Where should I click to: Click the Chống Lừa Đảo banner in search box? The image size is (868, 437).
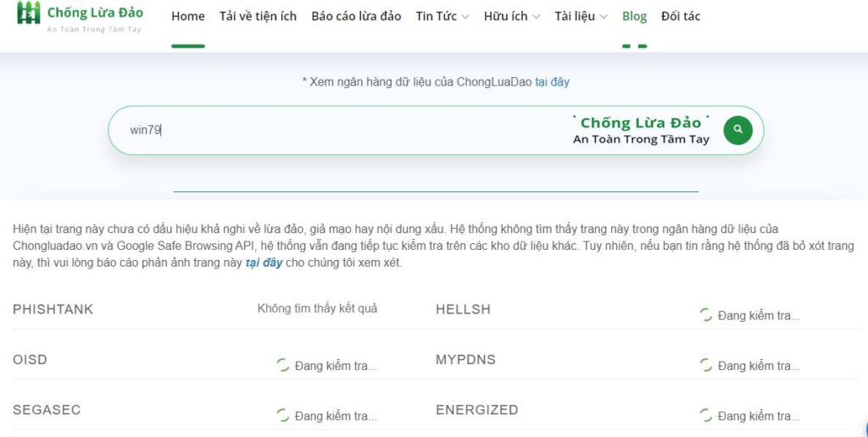click(x=641, y=130)
